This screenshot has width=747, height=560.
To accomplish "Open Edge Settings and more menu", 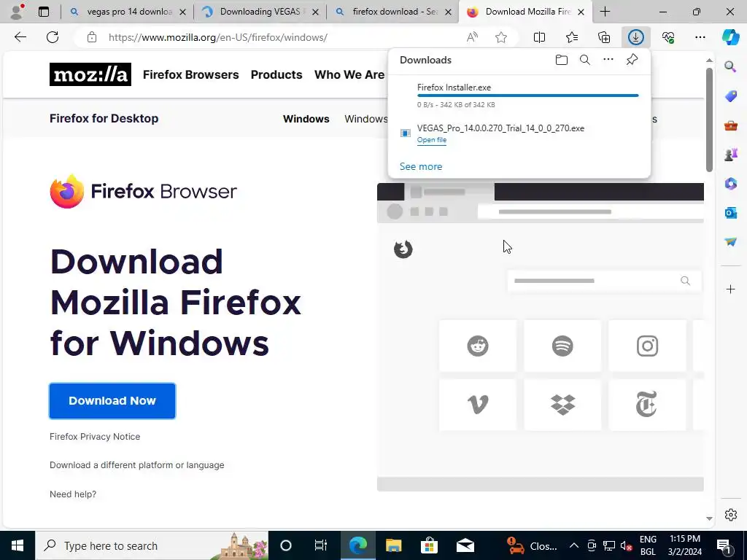I will [x=700, y=37].
